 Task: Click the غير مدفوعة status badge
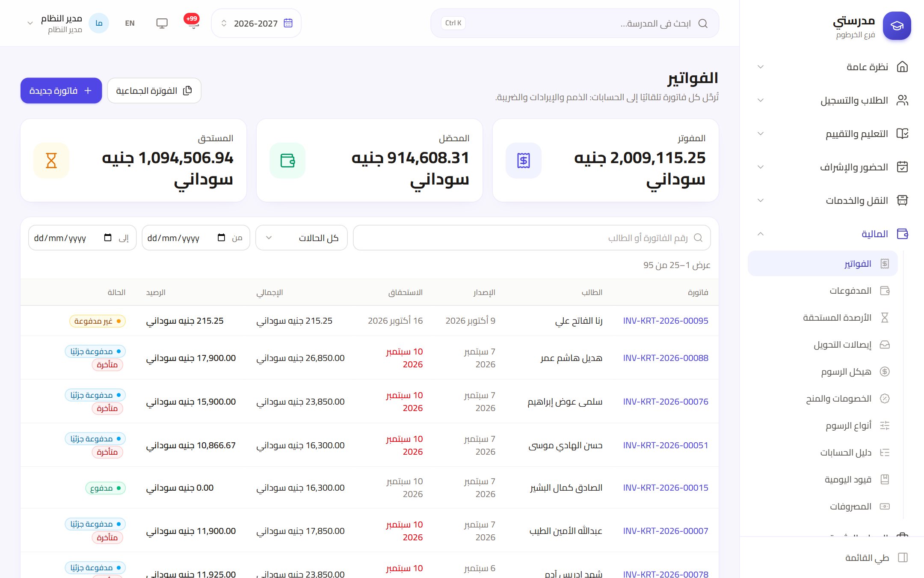(98, 321)
